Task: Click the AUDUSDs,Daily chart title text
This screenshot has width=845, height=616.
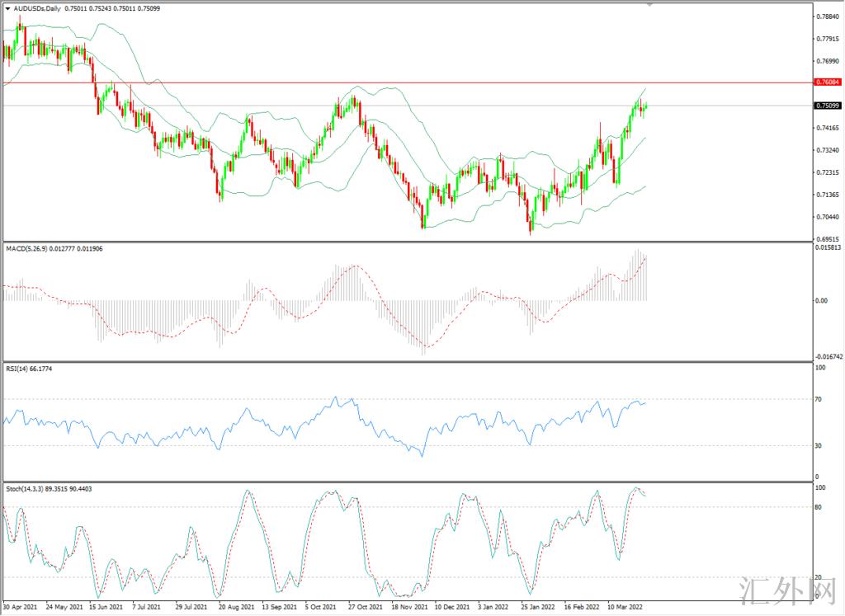Action: [x=37, y=8]
